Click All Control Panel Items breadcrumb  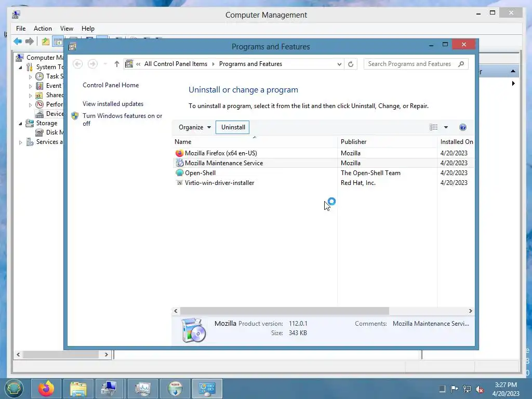176,64
